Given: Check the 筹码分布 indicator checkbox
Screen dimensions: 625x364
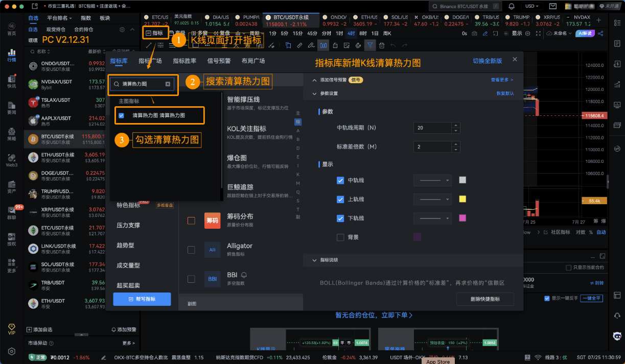Looking at the screenshot, I should [x=191, y=221].
